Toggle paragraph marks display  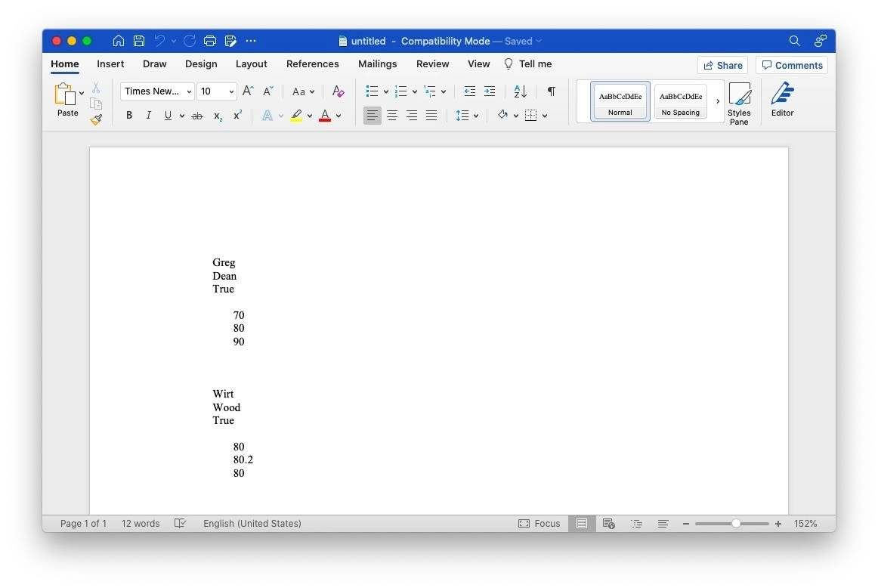[552, 91]
